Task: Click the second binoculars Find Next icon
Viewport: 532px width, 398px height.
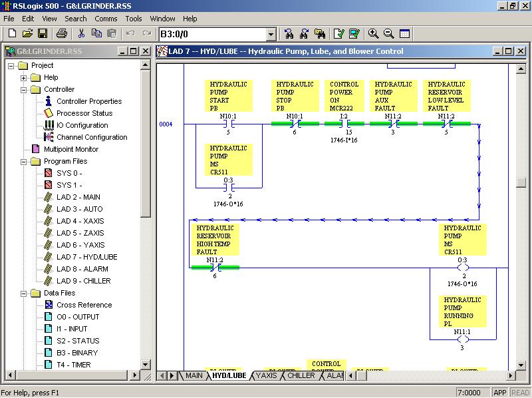Action: pyautogui.click(x=304, y=33)
